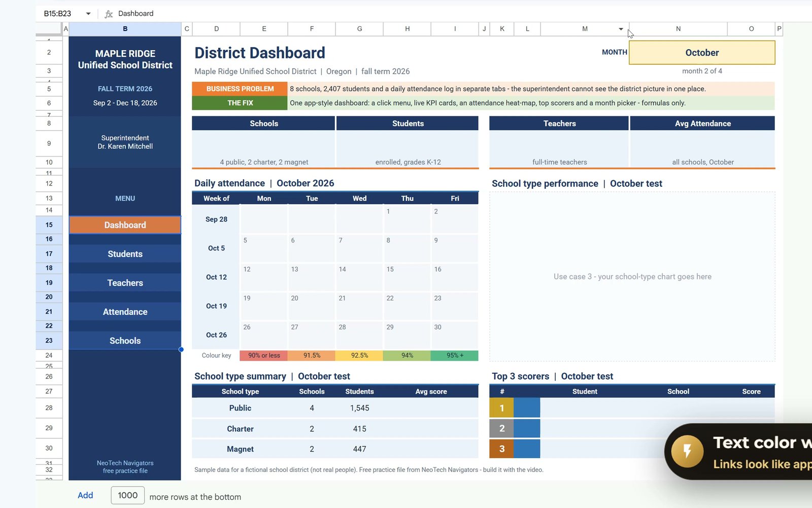Click the Add rows button

(85, 495)
